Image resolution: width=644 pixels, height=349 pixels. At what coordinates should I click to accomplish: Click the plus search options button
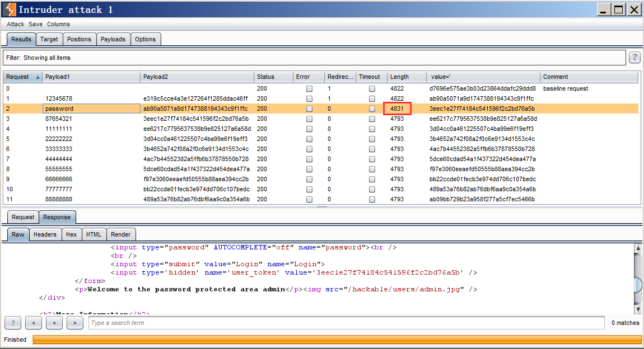(54, 323)
